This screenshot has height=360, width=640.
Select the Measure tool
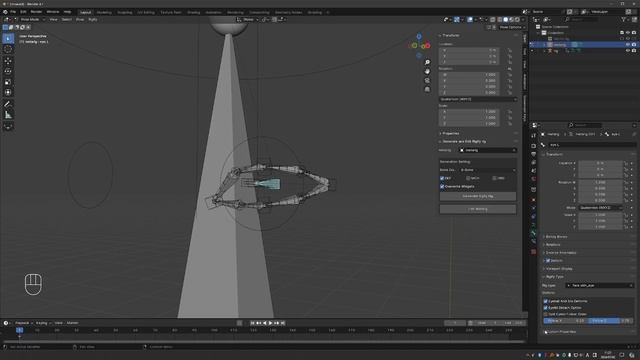(8, 115)
